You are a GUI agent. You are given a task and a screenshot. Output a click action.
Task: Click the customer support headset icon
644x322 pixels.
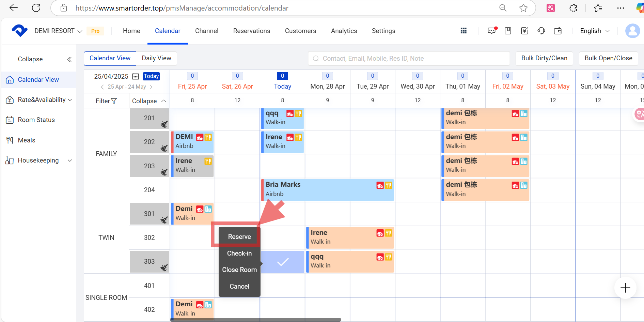(x=541, y=31)
